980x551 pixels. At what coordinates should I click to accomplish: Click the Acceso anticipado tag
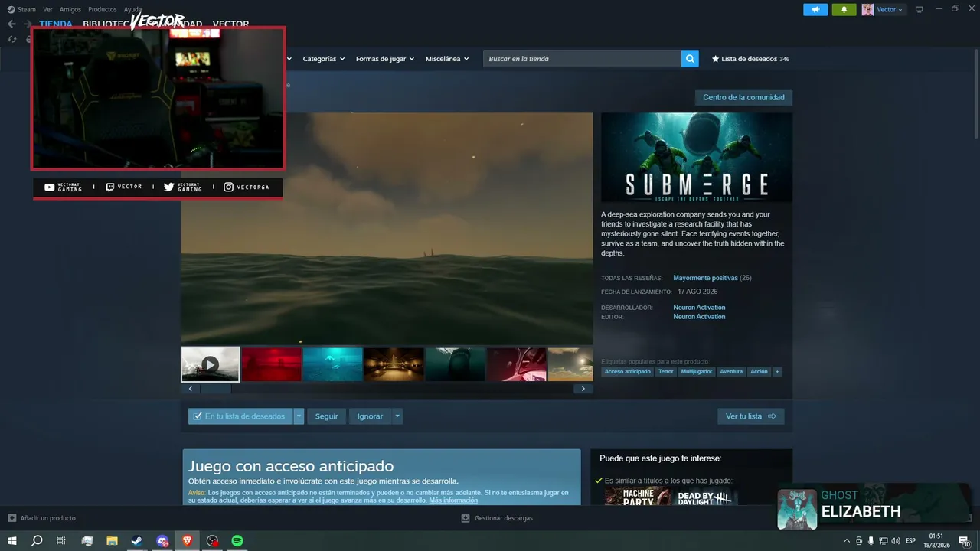click(x=627, y=372)
